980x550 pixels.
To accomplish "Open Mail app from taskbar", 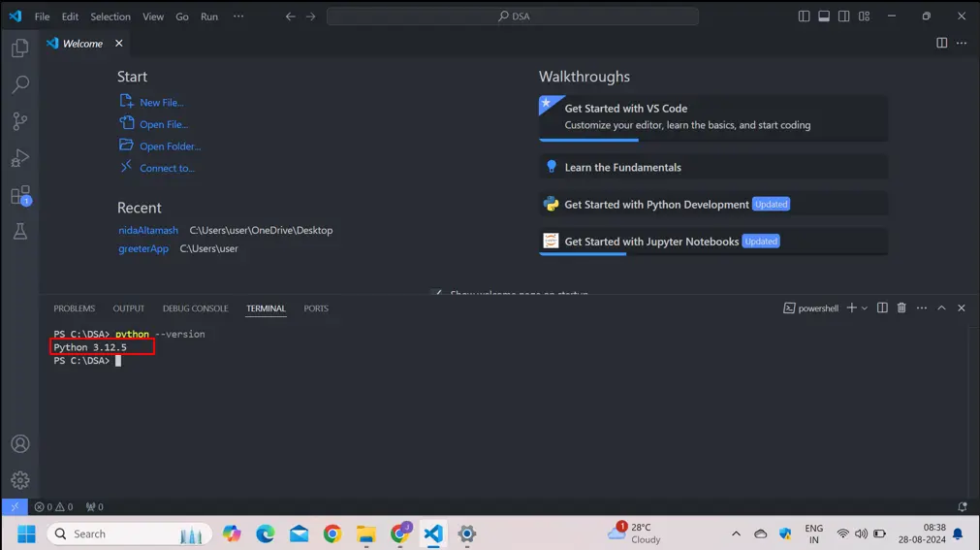I will (x=299, y=534).
